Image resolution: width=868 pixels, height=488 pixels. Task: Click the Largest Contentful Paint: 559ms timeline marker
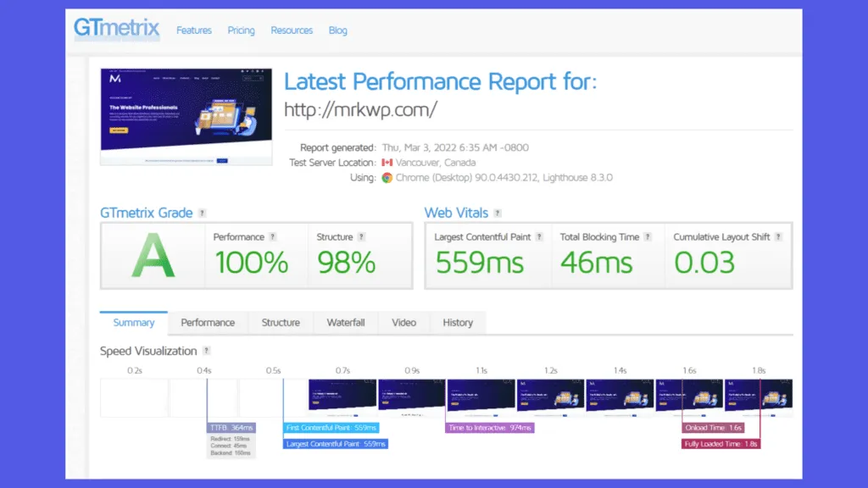(336, 444)
